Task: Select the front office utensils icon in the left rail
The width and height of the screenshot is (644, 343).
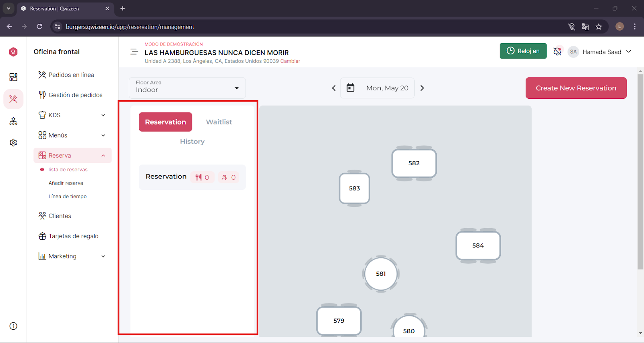Action: click(13, 99)
